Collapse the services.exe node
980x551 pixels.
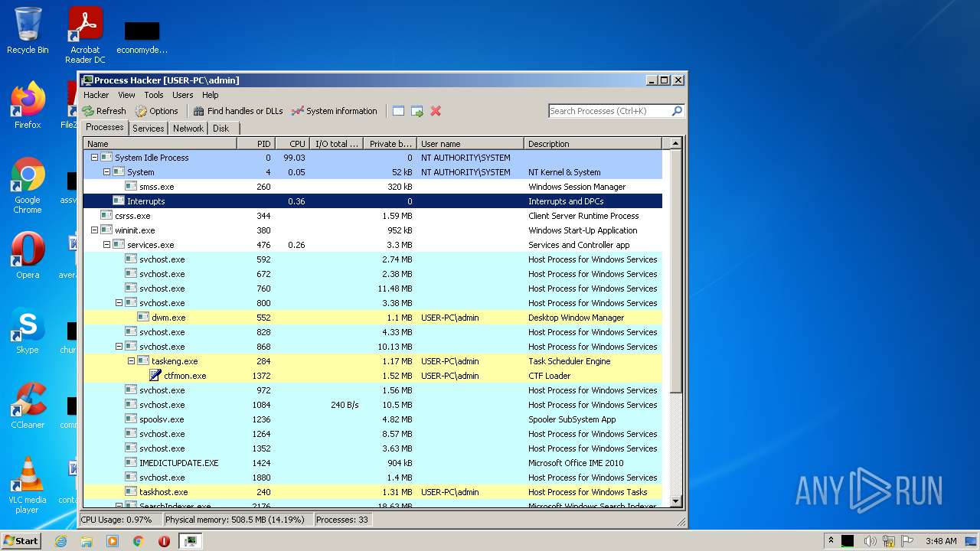[x=107, y=245]
